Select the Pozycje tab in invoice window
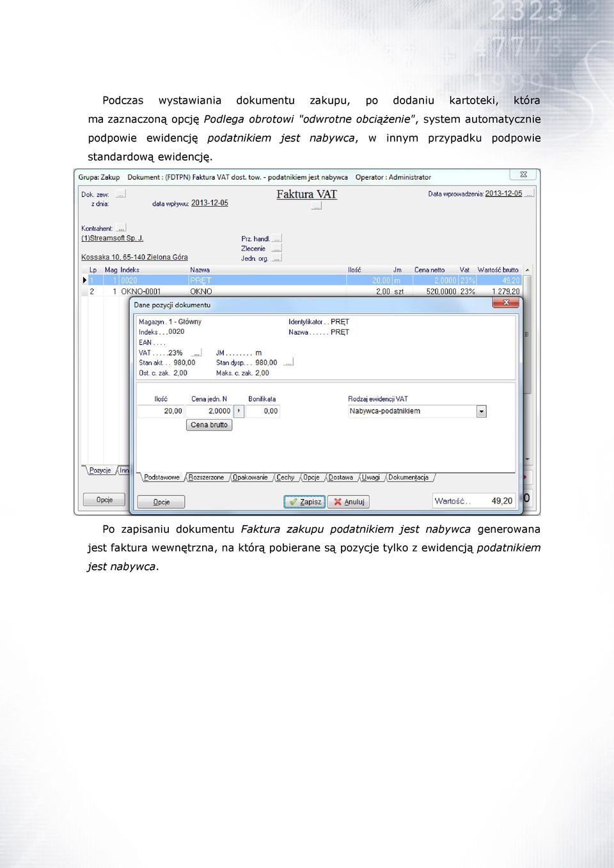Image resolution: width=614 pixels, height=868 pixels. pyautogui.click(x=100, y=470)
